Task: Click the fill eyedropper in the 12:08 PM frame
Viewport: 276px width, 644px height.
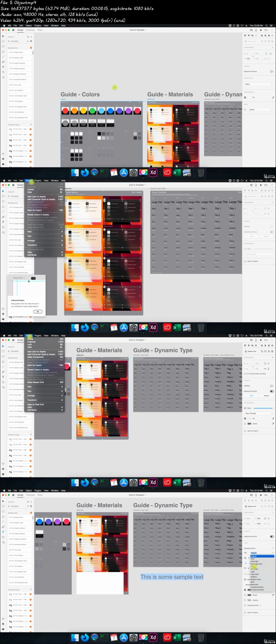Action: 273,98
